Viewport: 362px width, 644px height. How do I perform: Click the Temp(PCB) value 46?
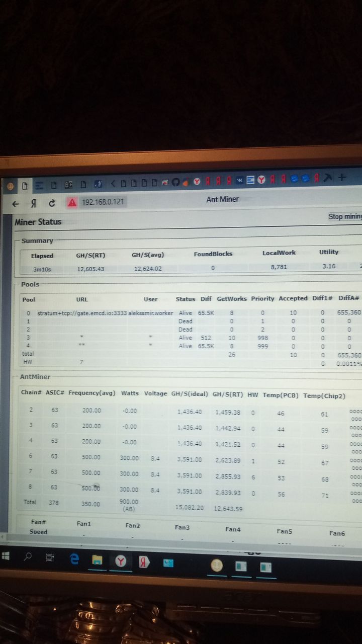point(281,413)
